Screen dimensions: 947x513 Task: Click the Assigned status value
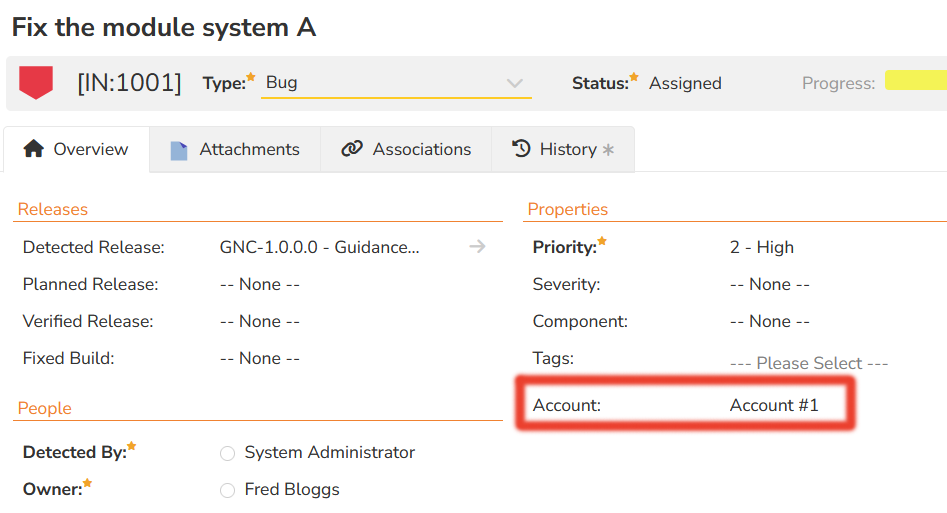[685, 84]
